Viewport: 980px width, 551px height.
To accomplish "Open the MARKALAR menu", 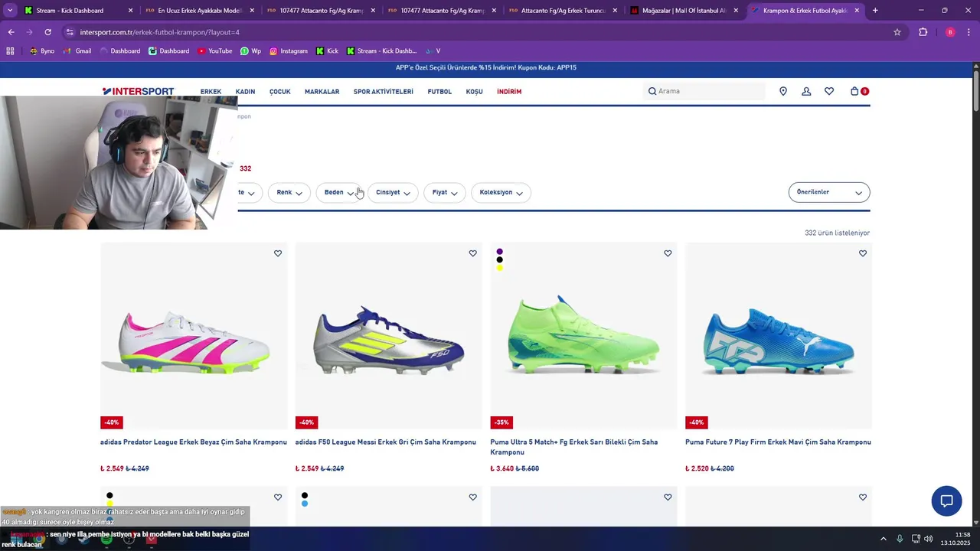I will [x=322, y=92].
